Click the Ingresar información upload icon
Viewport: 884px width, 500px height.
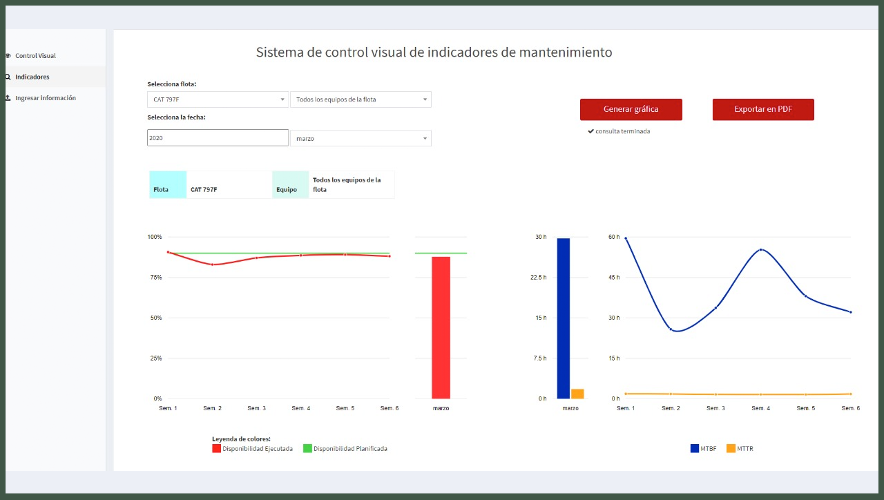(8, 98)
